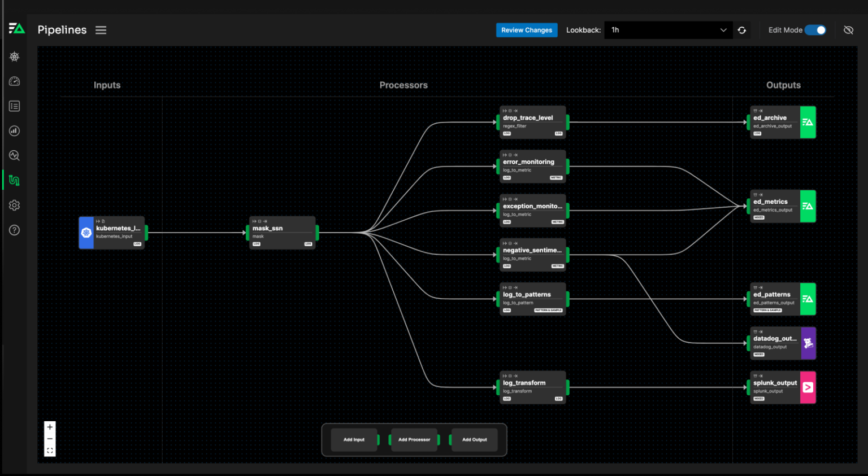Click the Add Input button
This screenshot has height=476, width=868.
tap(354, 440)
